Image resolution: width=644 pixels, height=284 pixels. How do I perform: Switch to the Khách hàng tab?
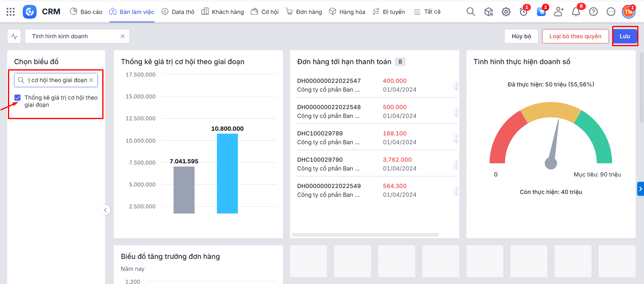pyautogui.click(x=222, y=12)
